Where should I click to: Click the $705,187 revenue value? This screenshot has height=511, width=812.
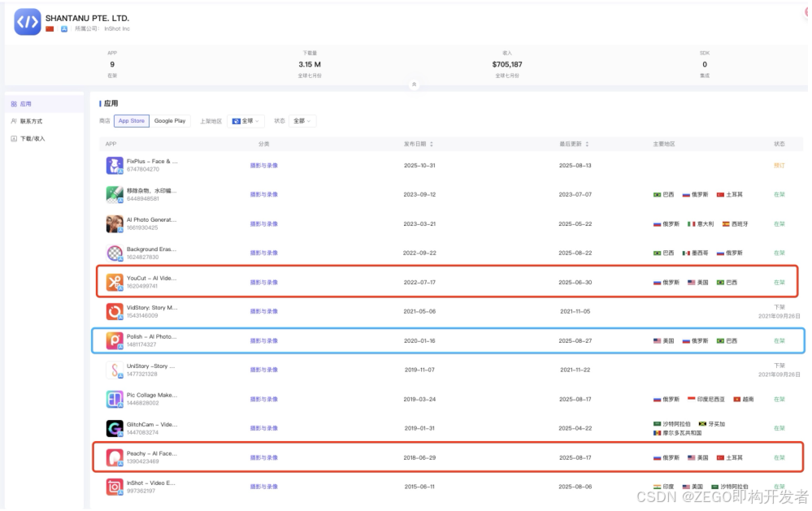coord(507,65)
